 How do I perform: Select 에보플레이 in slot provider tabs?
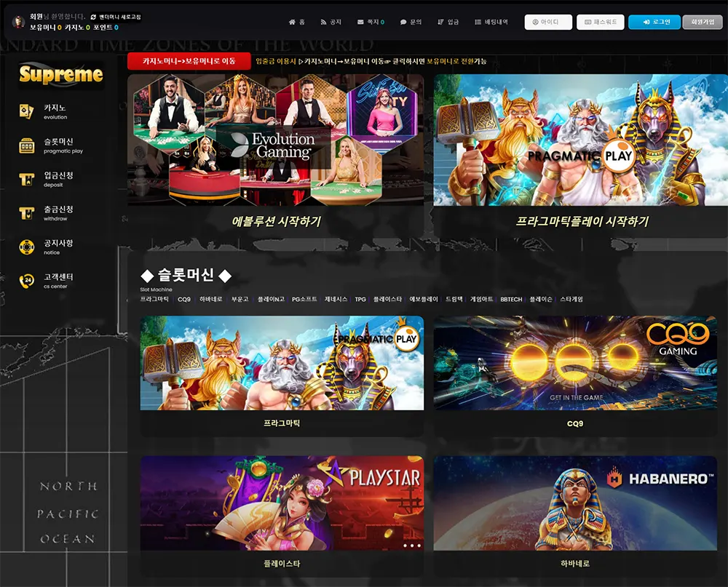click(424, 299)
